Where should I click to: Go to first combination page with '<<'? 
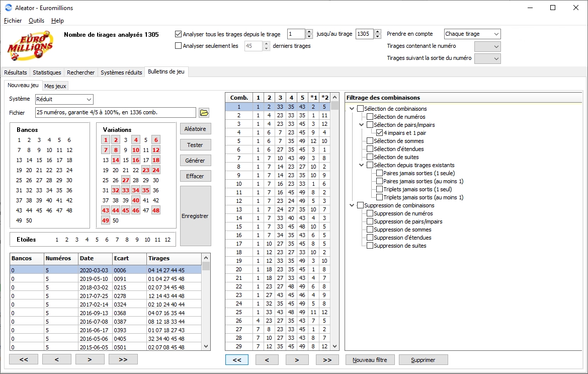pyautogui.click(x=237, y=360)
